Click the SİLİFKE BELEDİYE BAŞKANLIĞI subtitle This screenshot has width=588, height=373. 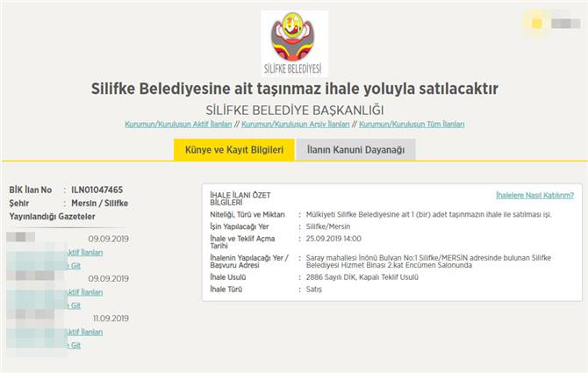click(x=294, y=110)
